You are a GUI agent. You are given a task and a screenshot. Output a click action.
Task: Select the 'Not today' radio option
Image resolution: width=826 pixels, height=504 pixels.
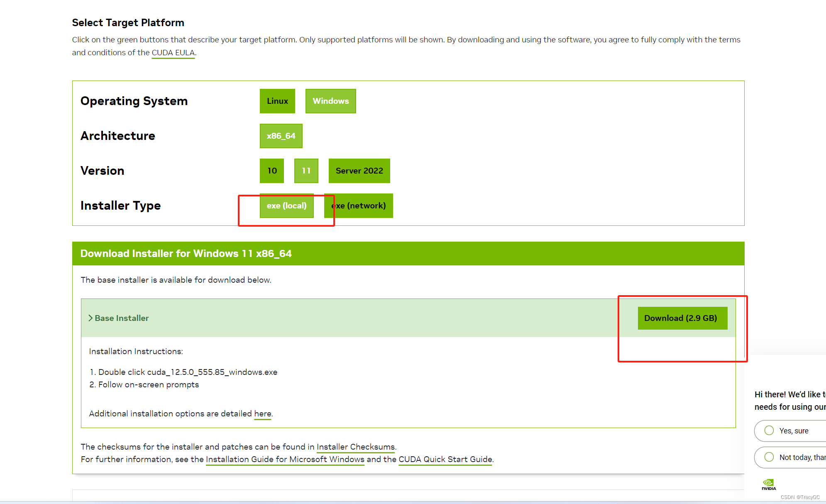(769, 457)
